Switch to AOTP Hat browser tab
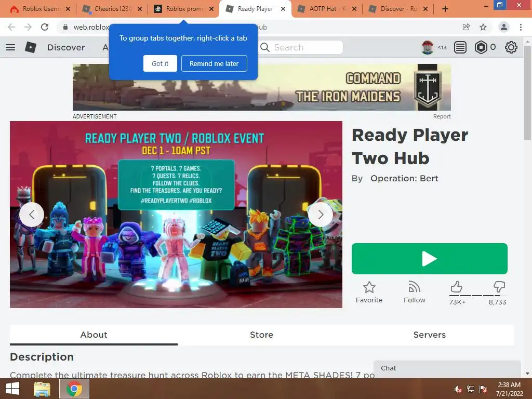Viewport: 532px width, 399px height. pyautogui.click(x=327, y=9)
